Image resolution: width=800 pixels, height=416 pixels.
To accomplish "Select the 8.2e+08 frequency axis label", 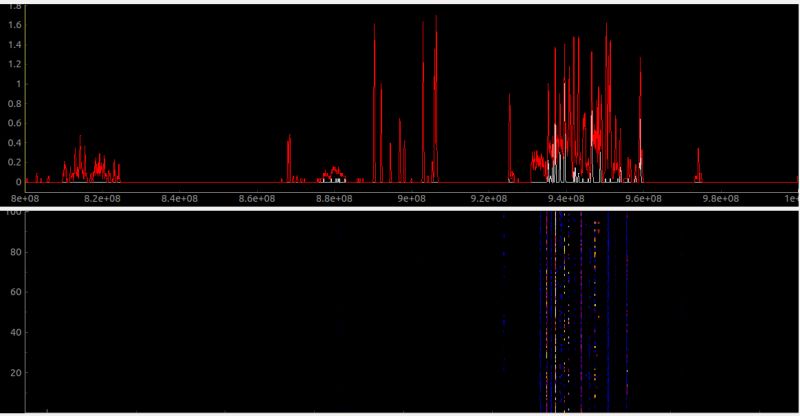I will pyautogui.click(x=103, y=199).
